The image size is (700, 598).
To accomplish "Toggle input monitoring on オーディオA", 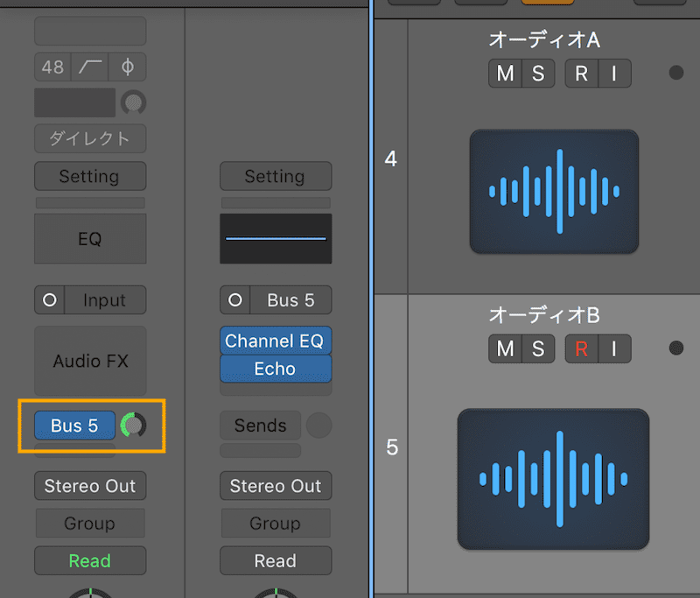I will pos(615,74).
